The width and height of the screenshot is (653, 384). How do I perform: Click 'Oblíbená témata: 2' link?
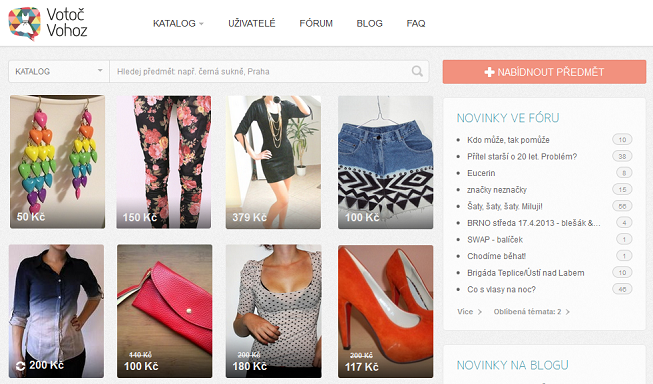coord(531,312)
